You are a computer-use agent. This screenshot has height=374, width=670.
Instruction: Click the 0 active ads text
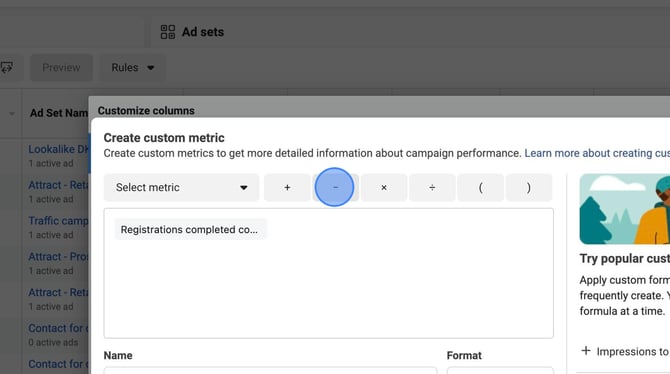click(x=53, y=342)
